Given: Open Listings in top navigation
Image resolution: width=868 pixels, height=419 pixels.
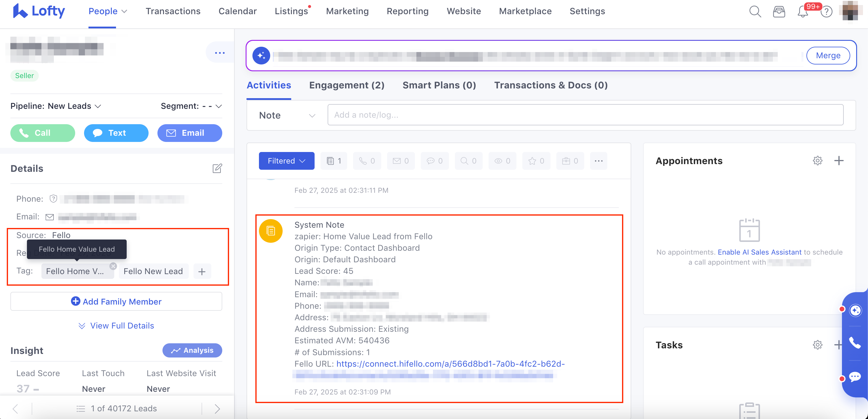Looking at the screenshot, I should (292, 11).
